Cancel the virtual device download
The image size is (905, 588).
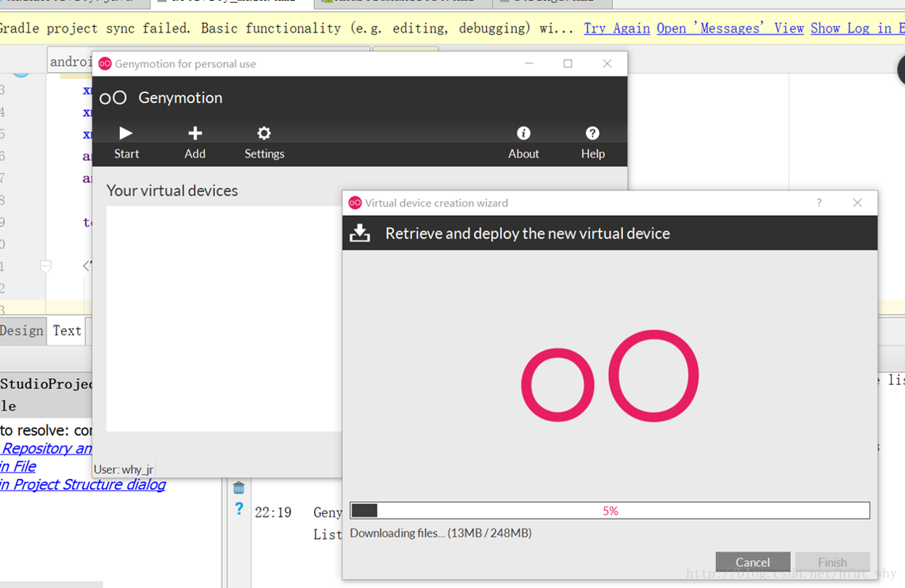click(752, 562)
